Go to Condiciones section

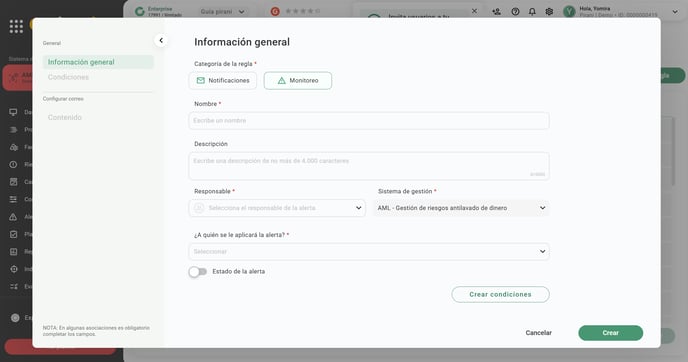[x=68, y=77]
